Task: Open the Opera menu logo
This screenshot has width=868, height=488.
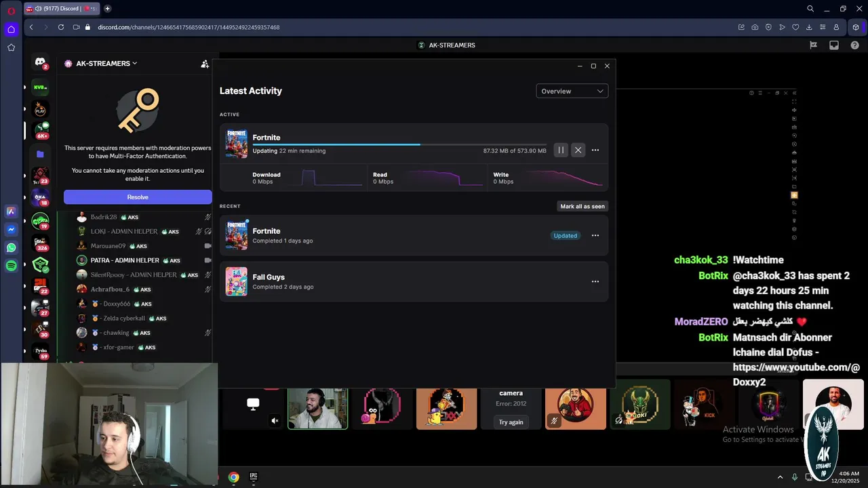Action: tap(11, 9)
